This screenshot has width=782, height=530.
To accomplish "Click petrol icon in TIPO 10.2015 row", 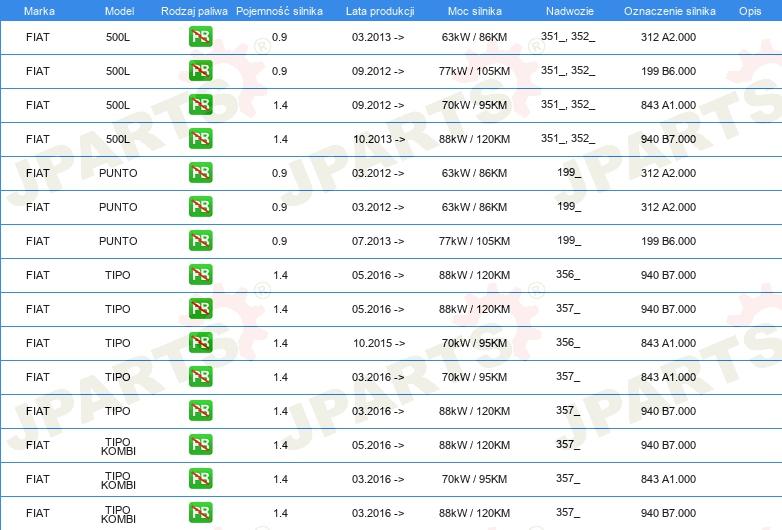I will [200, 343].
